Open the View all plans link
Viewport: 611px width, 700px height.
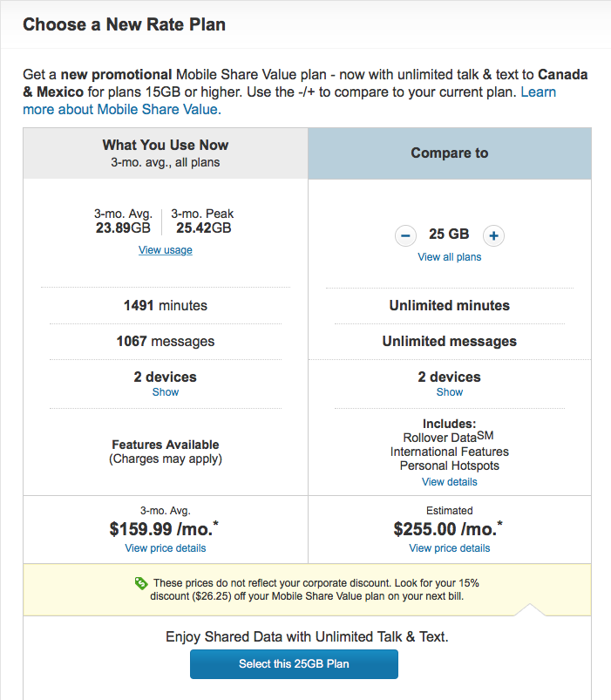pos(449,257)
